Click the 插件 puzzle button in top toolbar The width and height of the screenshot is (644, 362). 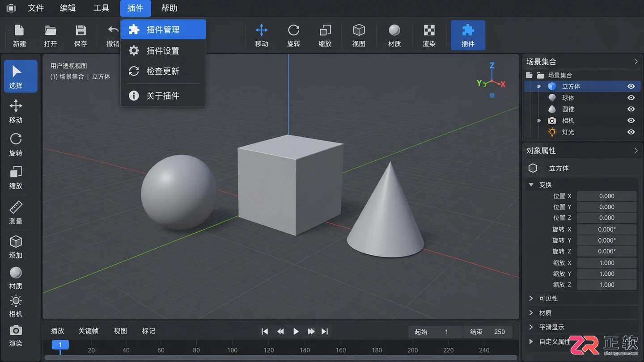[468, 35]
